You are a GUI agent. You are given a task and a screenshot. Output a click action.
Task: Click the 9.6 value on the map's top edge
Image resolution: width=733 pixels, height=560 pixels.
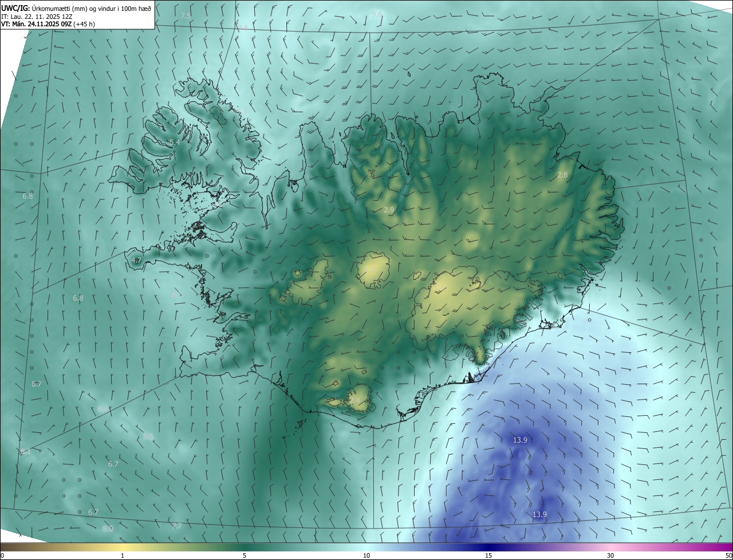[x=377, y=13]
